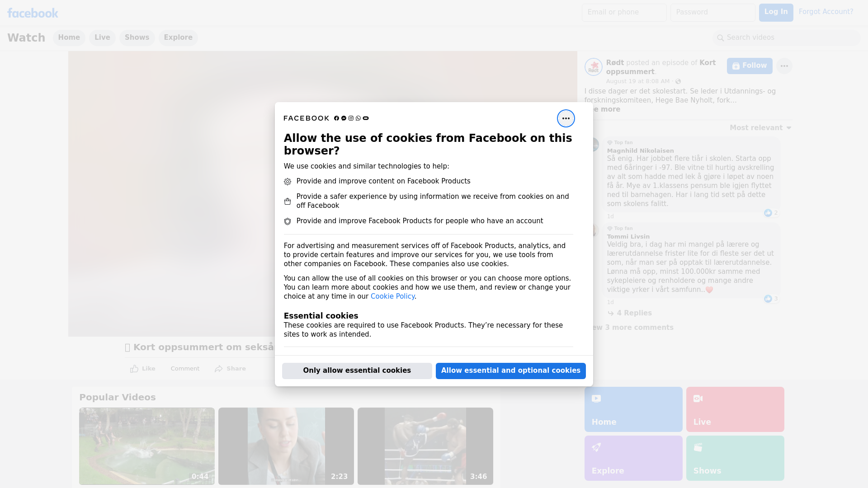Screen dimensions: 868x488
Task: Click the Log In button
Action: click(776, 12)
